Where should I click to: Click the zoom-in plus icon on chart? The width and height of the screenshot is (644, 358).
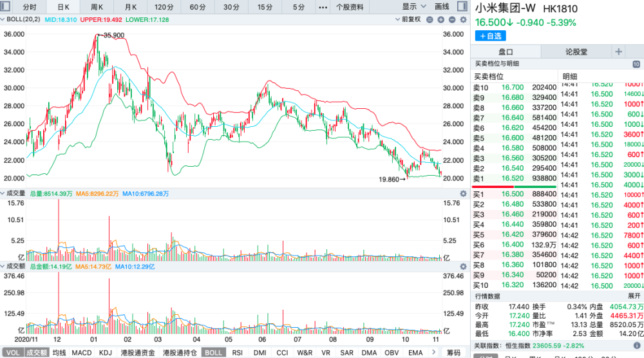click(x=440, y=20)
